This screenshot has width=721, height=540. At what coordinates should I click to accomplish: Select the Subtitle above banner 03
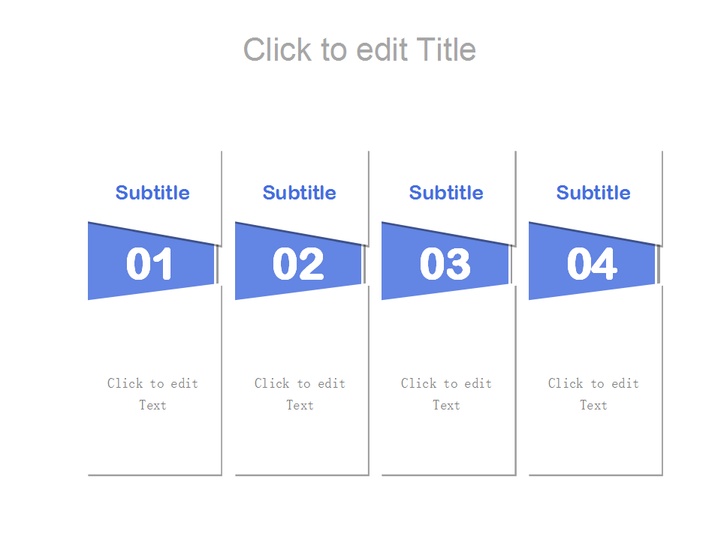tap(446, 193)
